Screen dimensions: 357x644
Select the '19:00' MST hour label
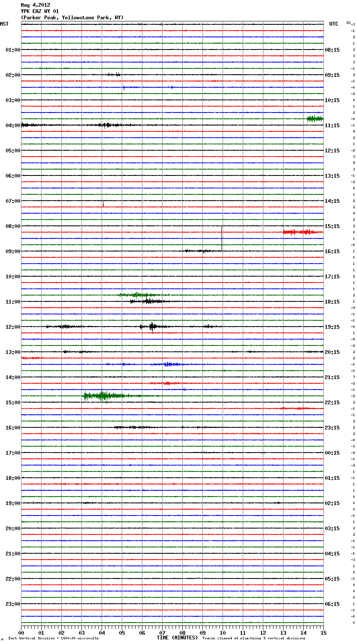[x=13, y=503]
